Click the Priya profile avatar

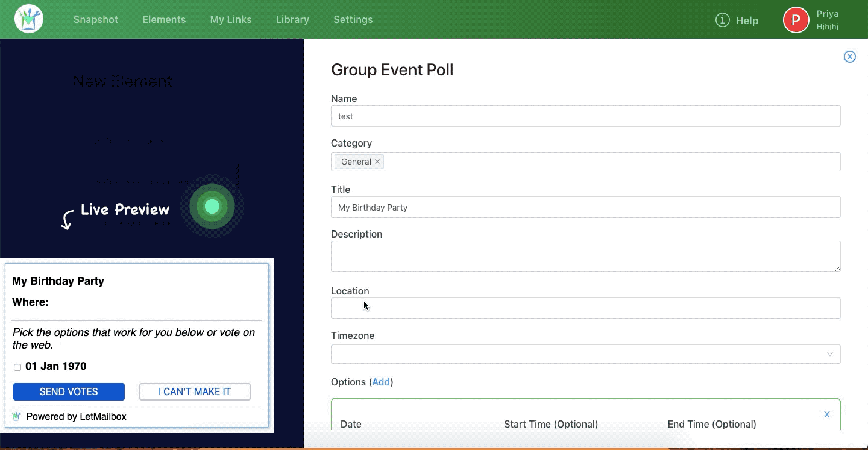tap(796, 19)
